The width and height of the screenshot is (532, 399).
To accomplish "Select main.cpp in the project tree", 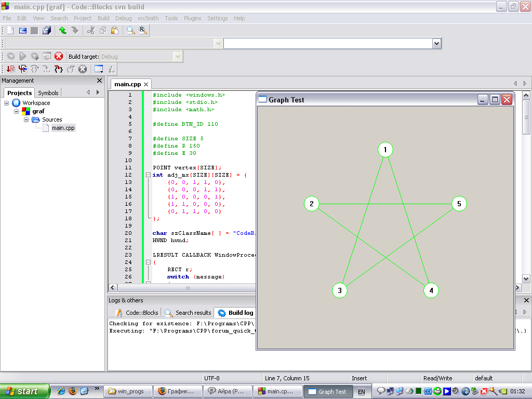I will [x=63, y=128].
